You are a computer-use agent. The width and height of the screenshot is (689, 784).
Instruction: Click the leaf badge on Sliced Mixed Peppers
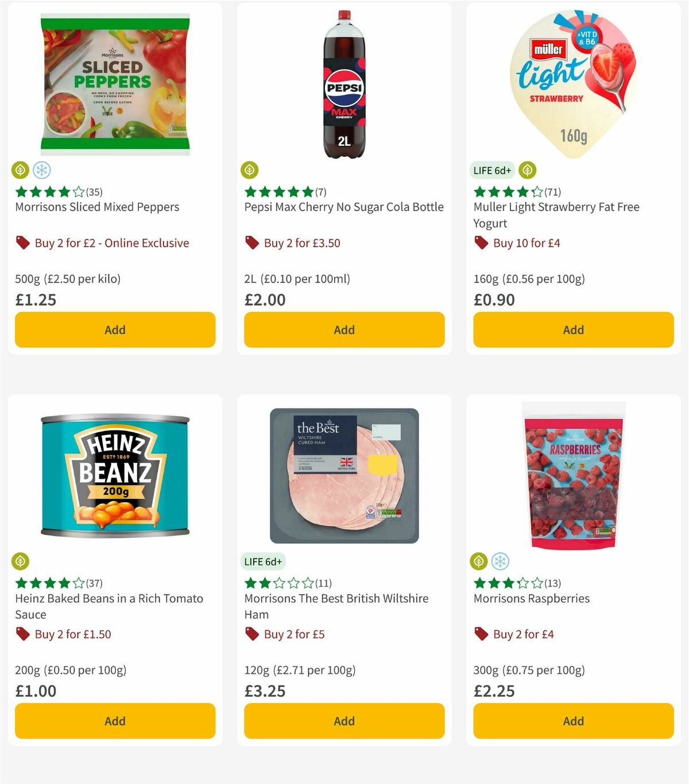pos(20,170)
